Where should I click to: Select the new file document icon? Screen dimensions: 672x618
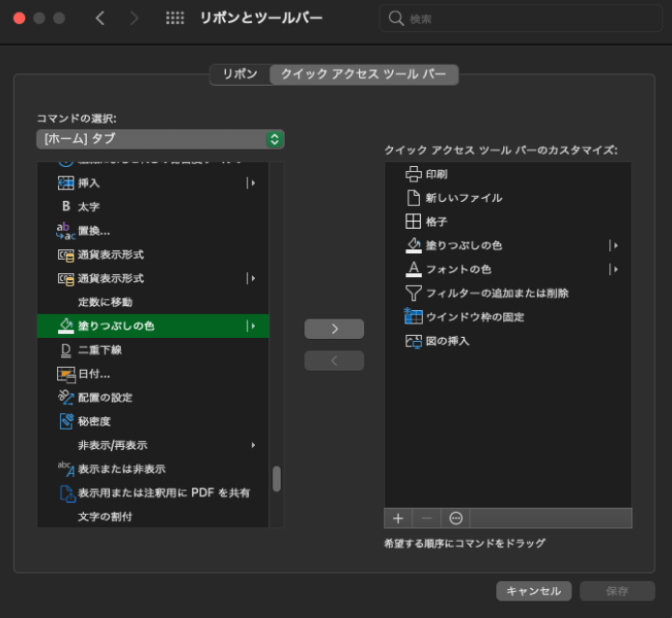click(413, 198)
